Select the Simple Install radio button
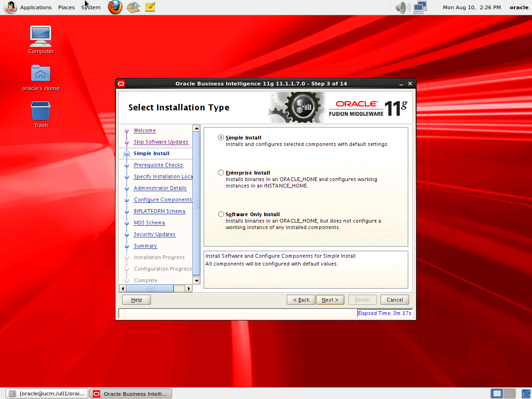The image size is (532, 399). [x=221, y=138]
